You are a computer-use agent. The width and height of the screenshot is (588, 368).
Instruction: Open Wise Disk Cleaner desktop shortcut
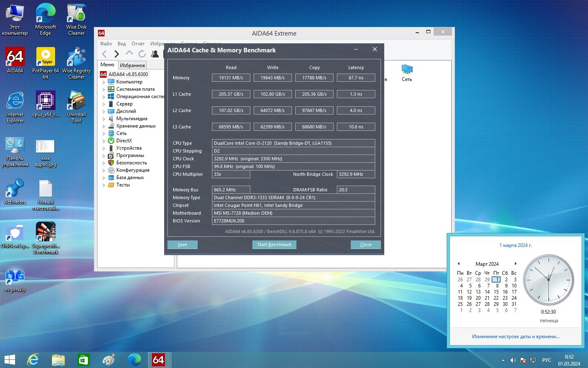76,19
